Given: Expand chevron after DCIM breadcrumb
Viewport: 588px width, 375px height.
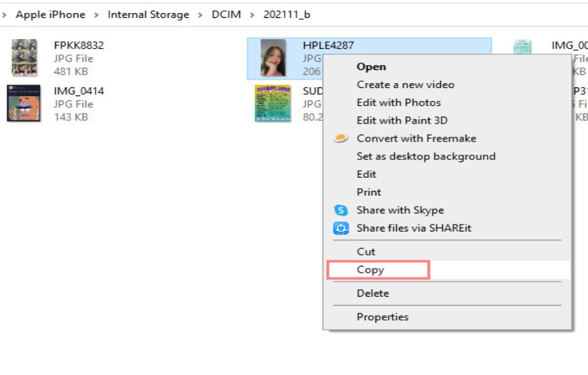Looking at the screenshot, I should [x=252, y=14].
